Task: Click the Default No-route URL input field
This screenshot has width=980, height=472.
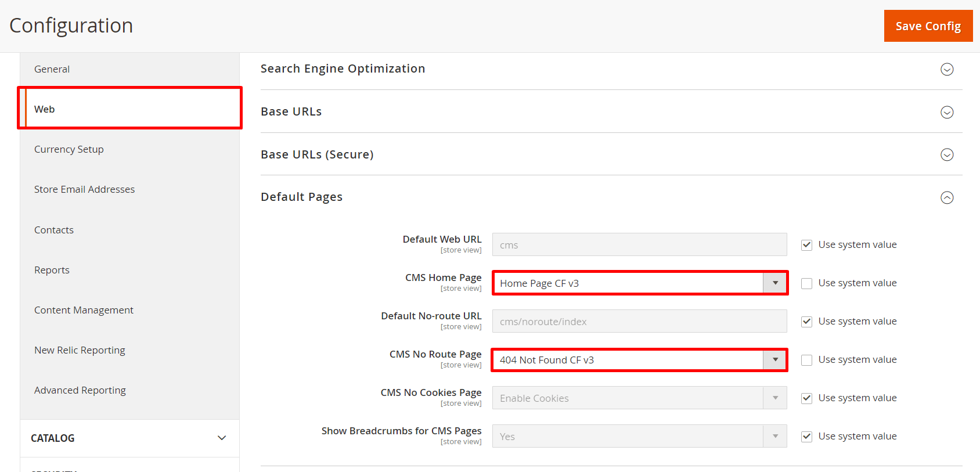Action: (639, 322)
